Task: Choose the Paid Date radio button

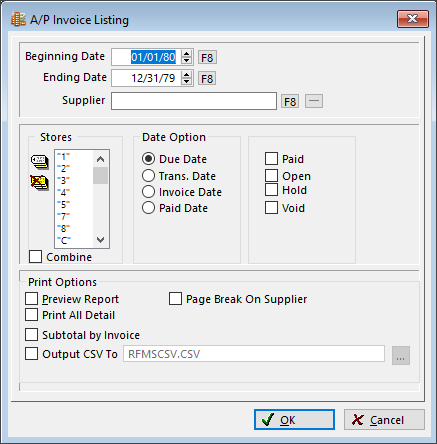Action: click(x=148, y=208)
